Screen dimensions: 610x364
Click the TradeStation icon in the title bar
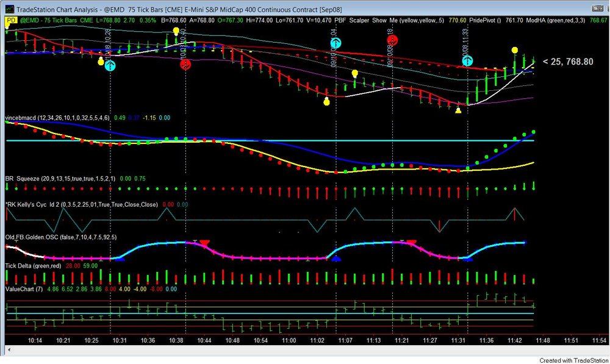9,9
